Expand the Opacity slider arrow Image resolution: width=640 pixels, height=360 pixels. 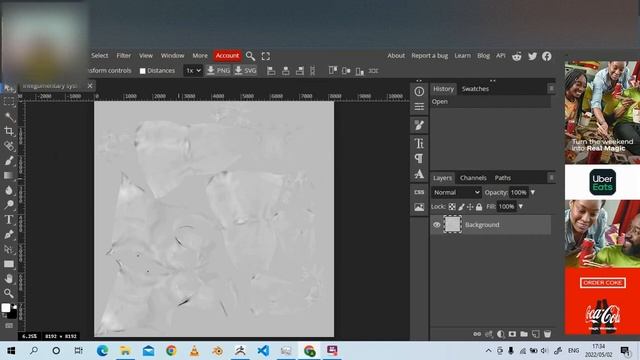click(533, 192)
